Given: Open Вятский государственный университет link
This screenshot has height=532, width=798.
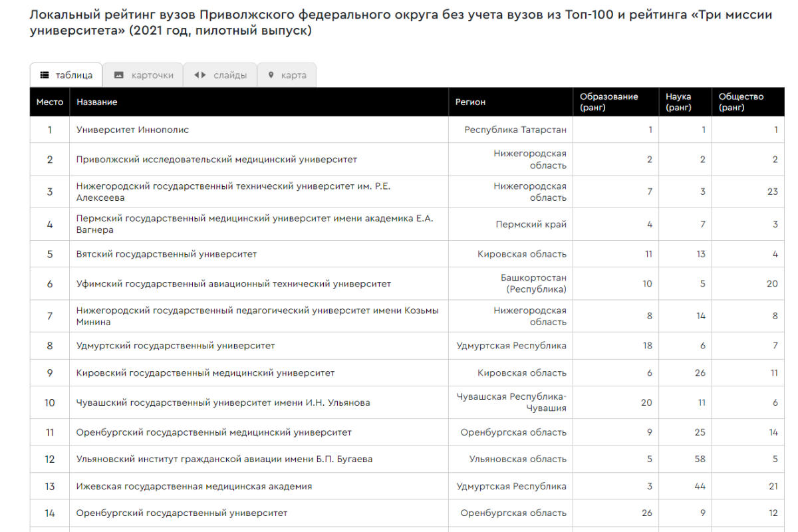Looking at the screenshot, I should [166, 254].
